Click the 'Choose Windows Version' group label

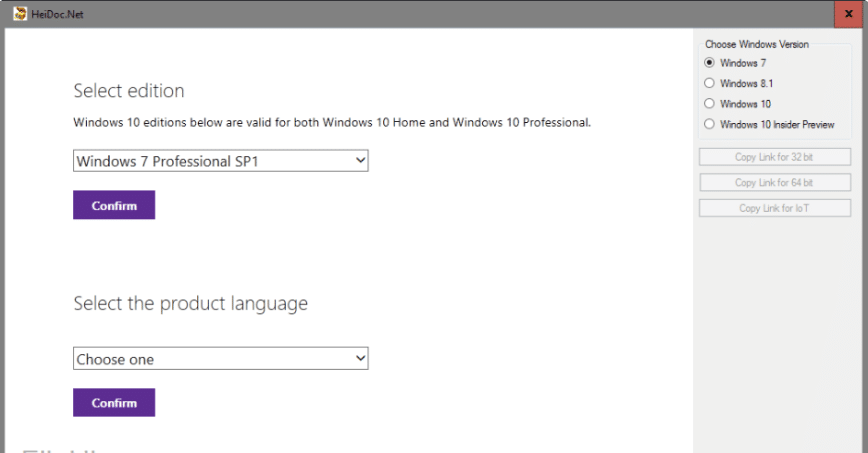(x=757, y=44)
